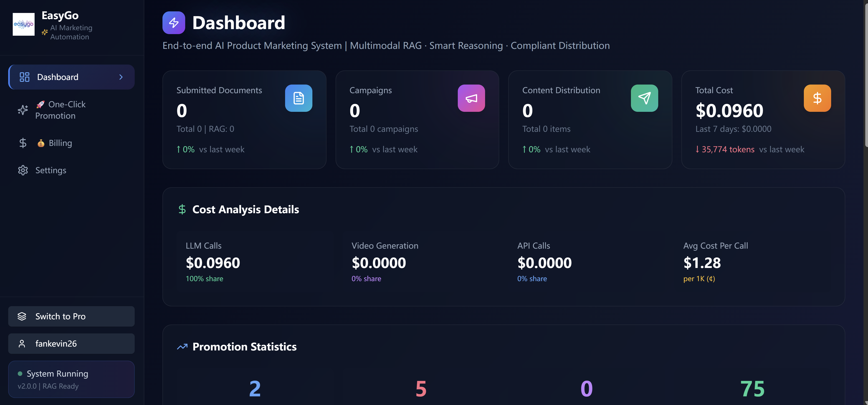The image size is (868, 405).
Task: Click the EasyGo logo in the sidebar
Action: click(24, 24)
